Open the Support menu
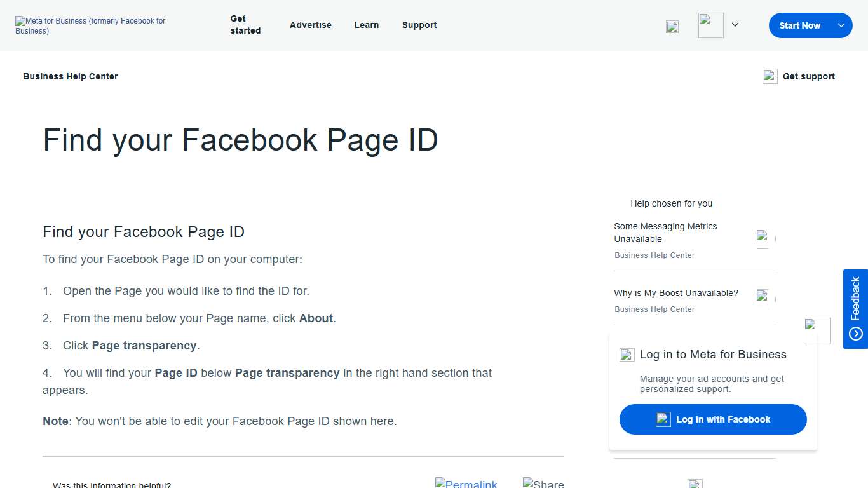The height and width of the screenshot is (488, 868). pyautogui.click(x=419, y=25)
